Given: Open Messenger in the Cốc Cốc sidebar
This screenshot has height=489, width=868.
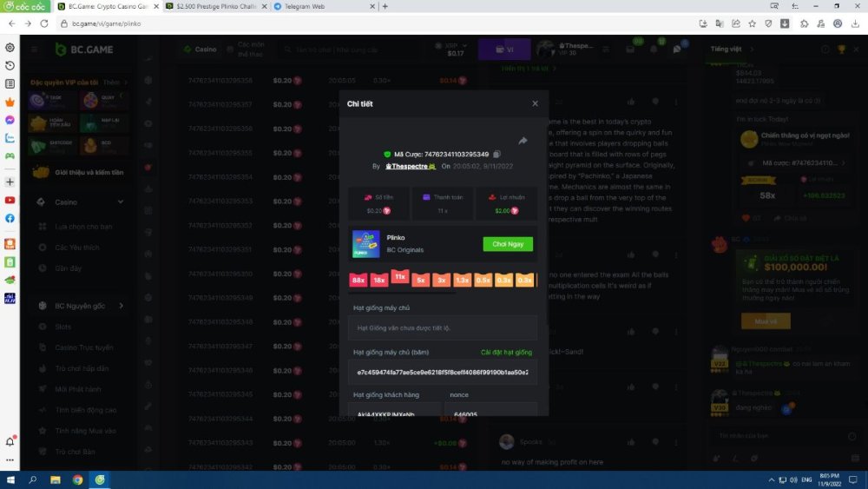Looking at the screenshot, I should 10,120.
